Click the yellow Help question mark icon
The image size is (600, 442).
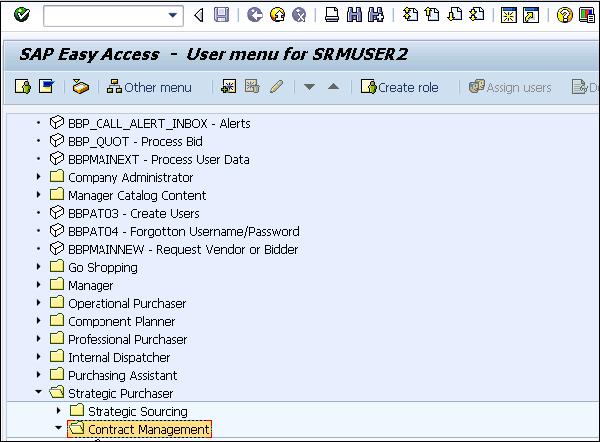click(564, 15)
